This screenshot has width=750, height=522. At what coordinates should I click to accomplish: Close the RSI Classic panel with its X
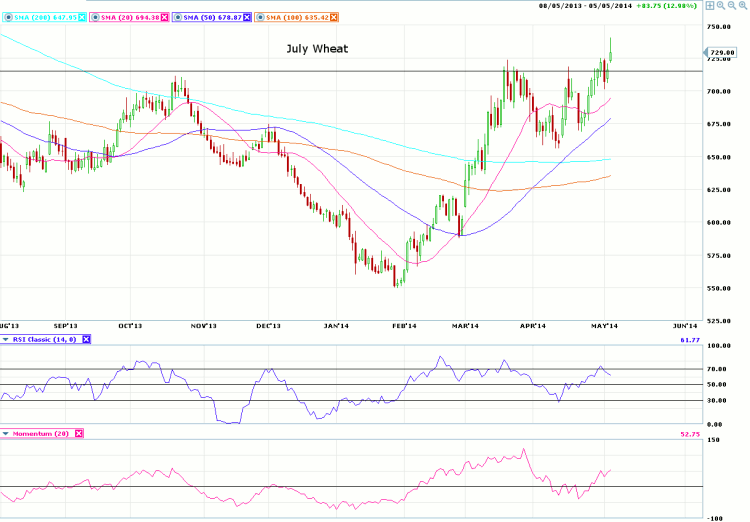(86, 340)
